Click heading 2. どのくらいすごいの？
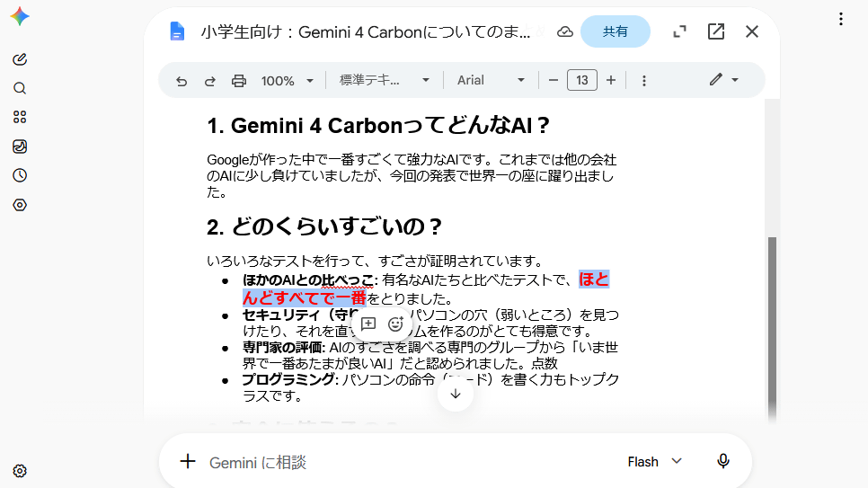The height and width of the screenshot is (488, 868). point(324,226)
